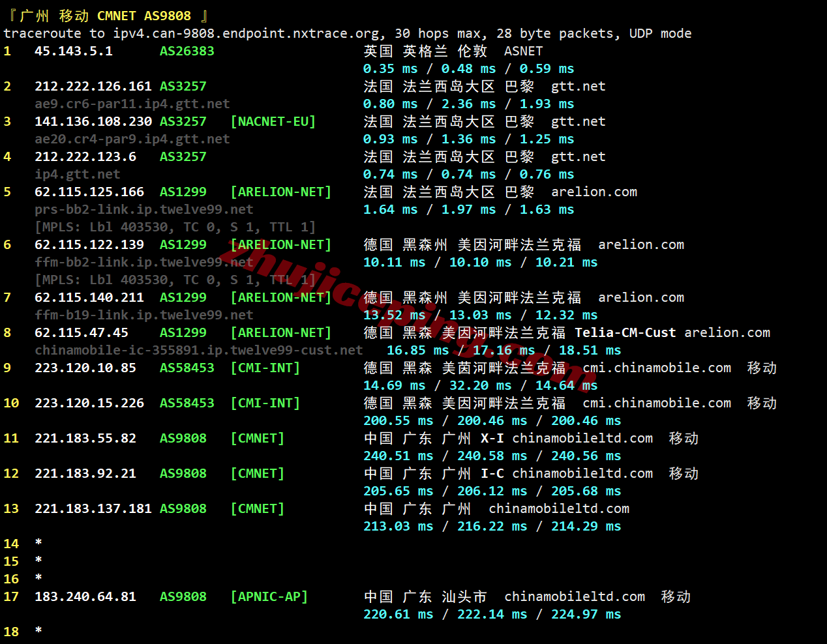Select IP 221.183.55.82 on hop 11

tap(85, 438)
